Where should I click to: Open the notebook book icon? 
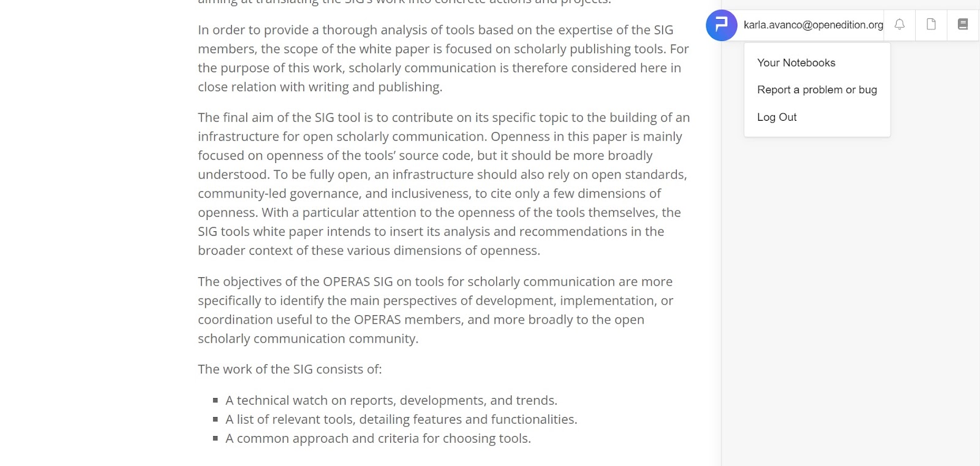click(x=963, y=25)
